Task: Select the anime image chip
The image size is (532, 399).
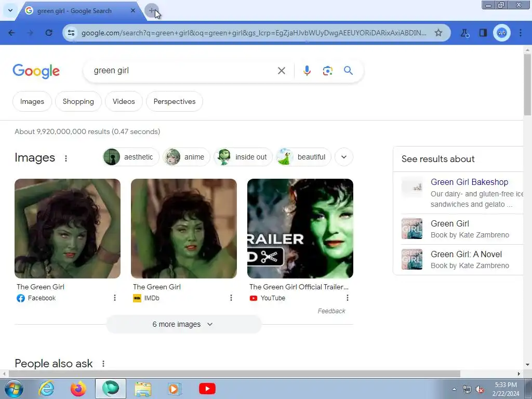Action: [x=187, y=157]
